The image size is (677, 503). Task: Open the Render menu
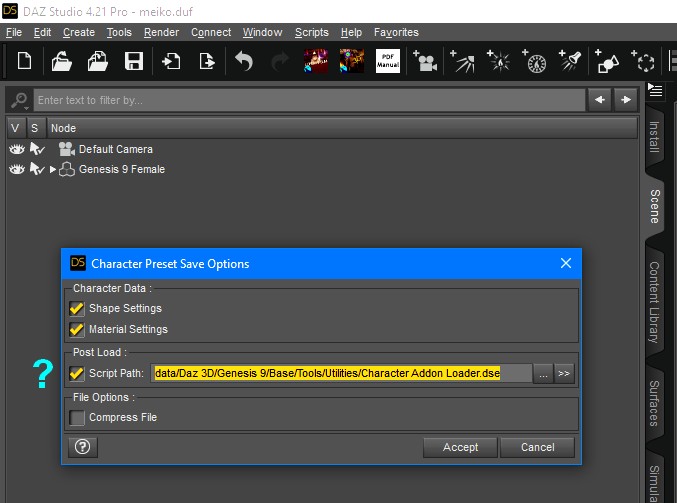[161, 32]
